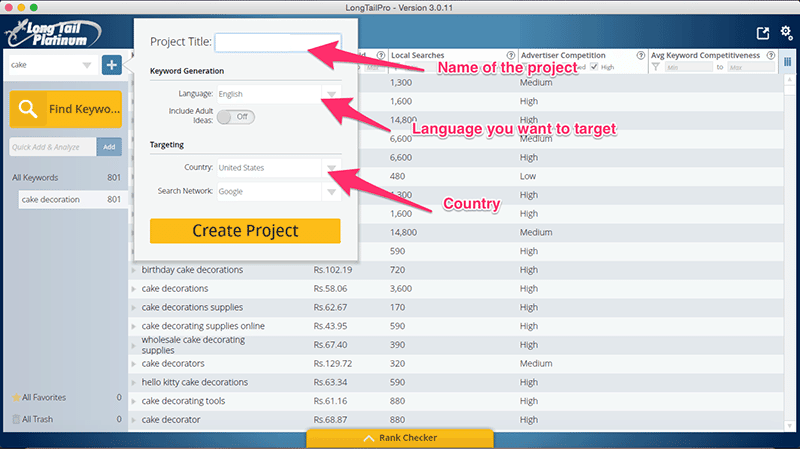The height and width of the screenshot is (449, 800).
Task: Click the filter funnel under Avg Keyword Competitiveness
Action: tap(656, 67)
